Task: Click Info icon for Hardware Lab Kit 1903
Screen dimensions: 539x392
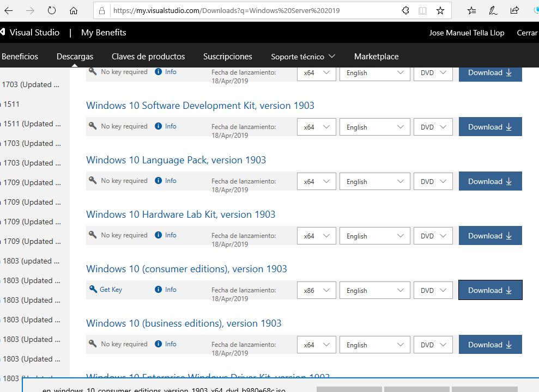Action: point(158,235)
